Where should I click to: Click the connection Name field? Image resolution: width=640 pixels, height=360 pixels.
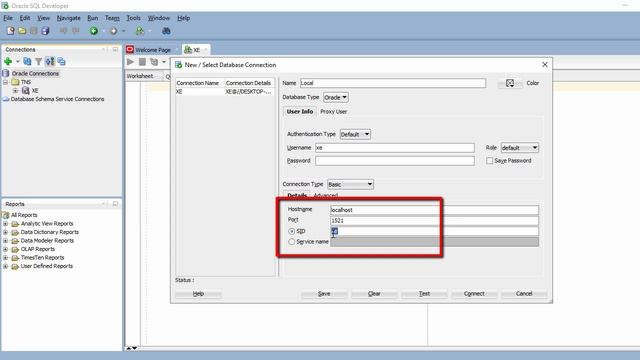click(x=393, y=83)
